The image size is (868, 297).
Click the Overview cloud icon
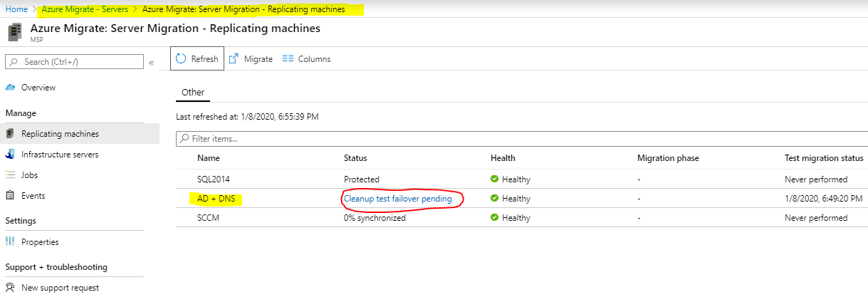10,88
